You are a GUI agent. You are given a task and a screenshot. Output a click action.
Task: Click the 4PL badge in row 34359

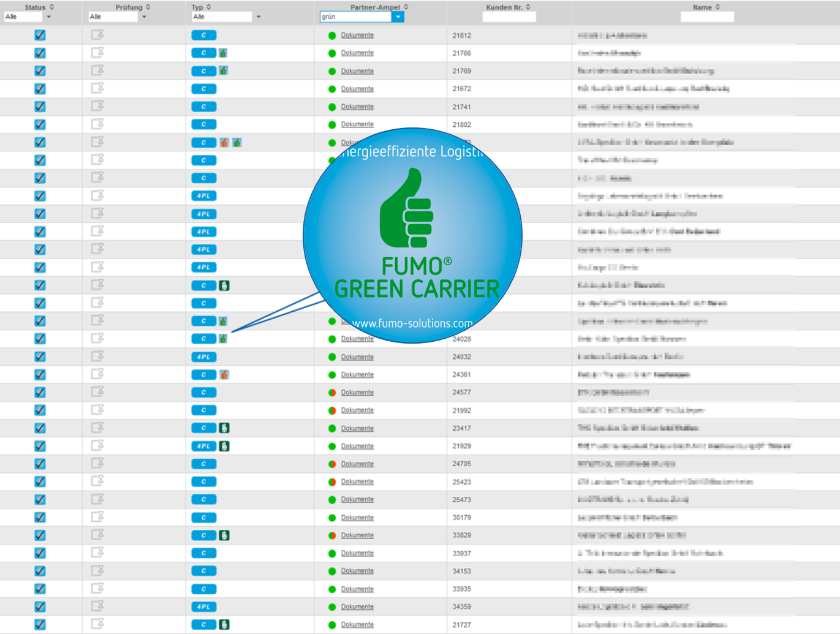[203, 606]
